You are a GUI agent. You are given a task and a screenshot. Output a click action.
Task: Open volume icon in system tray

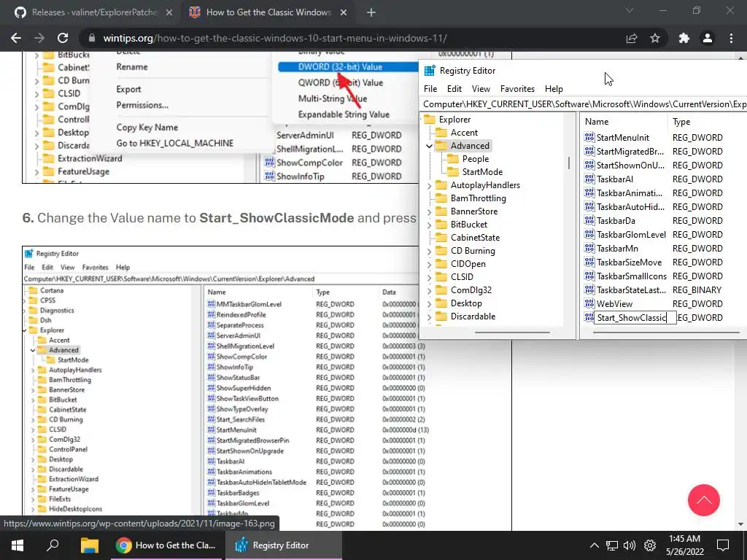(630, 545)
